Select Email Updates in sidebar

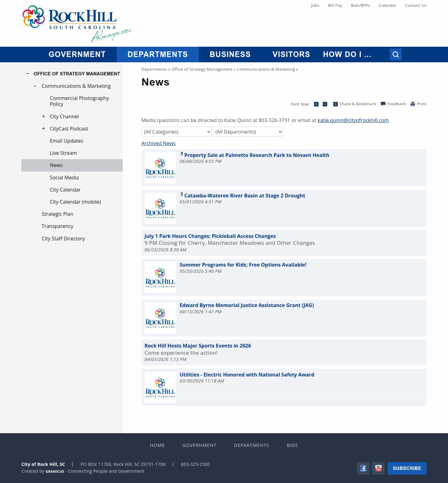point(67,141)
